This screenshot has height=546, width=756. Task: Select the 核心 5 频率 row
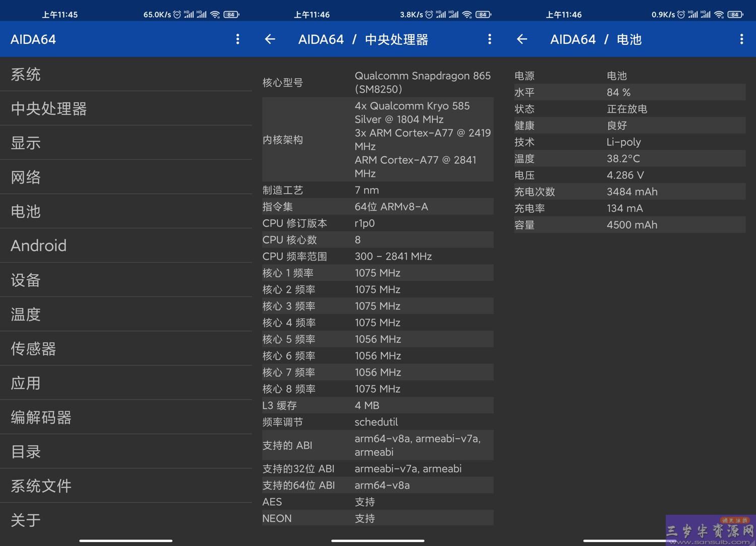(378, 339)
